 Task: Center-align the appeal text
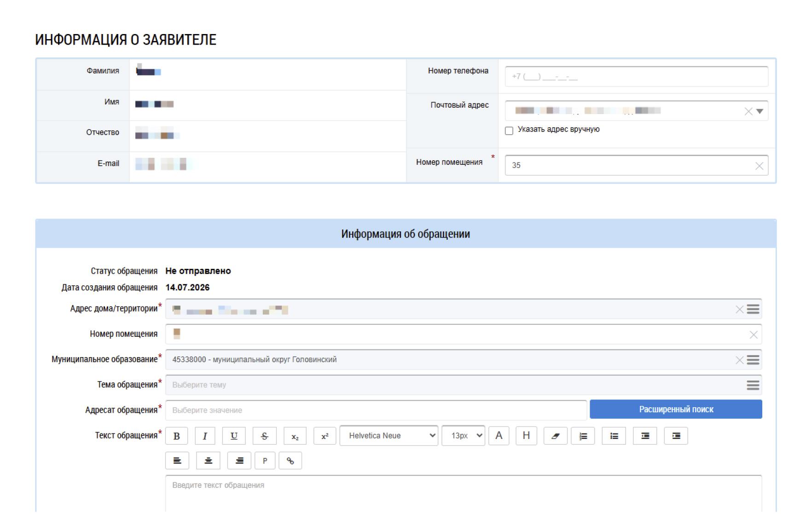click(x=208, y=461)
